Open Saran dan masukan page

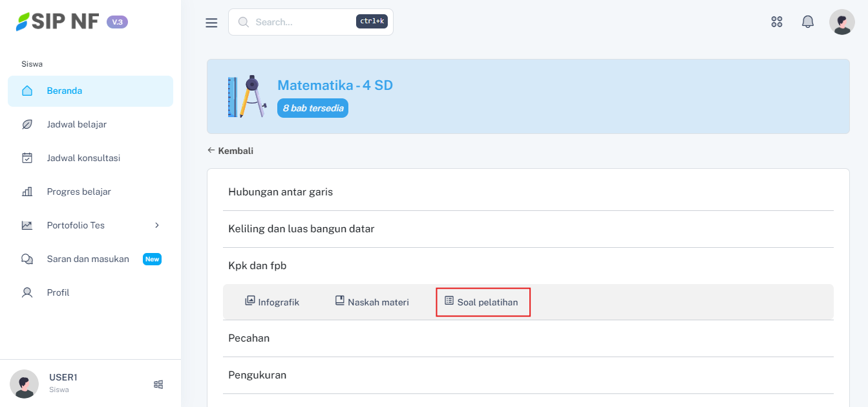click(x=88, y=259)
